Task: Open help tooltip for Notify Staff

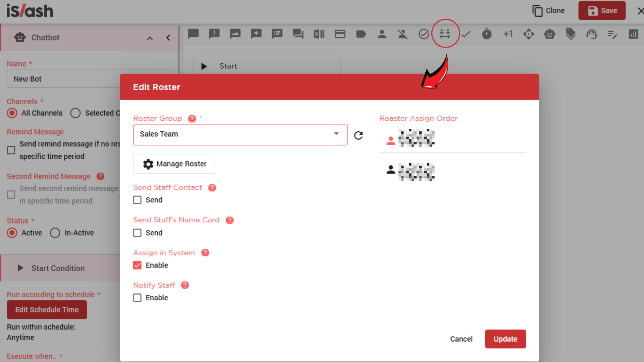Action: (x=185, y=285)
